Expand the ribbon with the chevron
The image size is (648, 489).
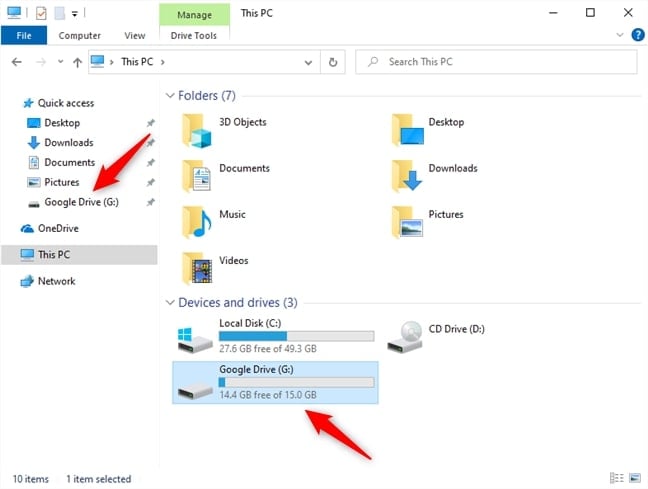(619, 35)
